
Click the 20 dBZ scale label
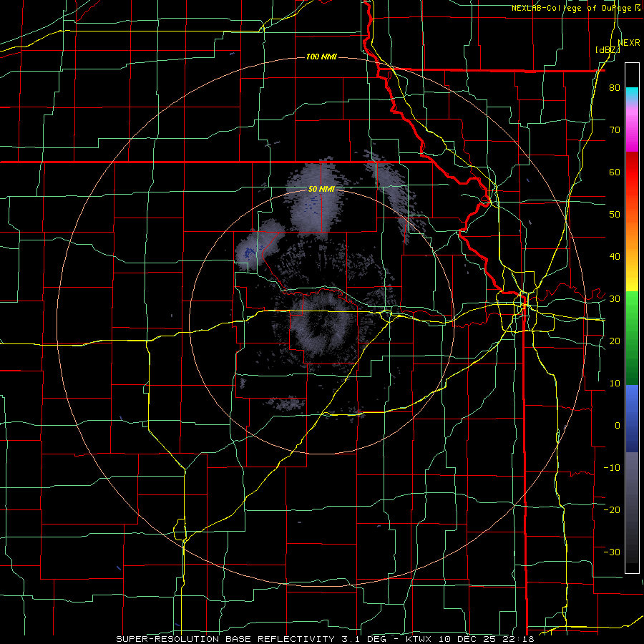coord(615,341)
